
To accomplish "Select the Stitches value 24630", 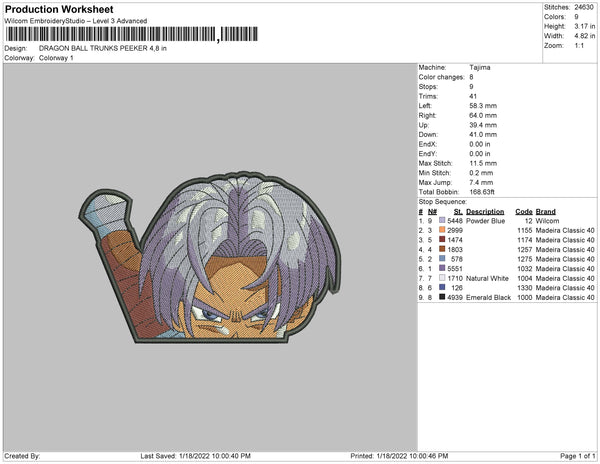I will pos(584,7).
